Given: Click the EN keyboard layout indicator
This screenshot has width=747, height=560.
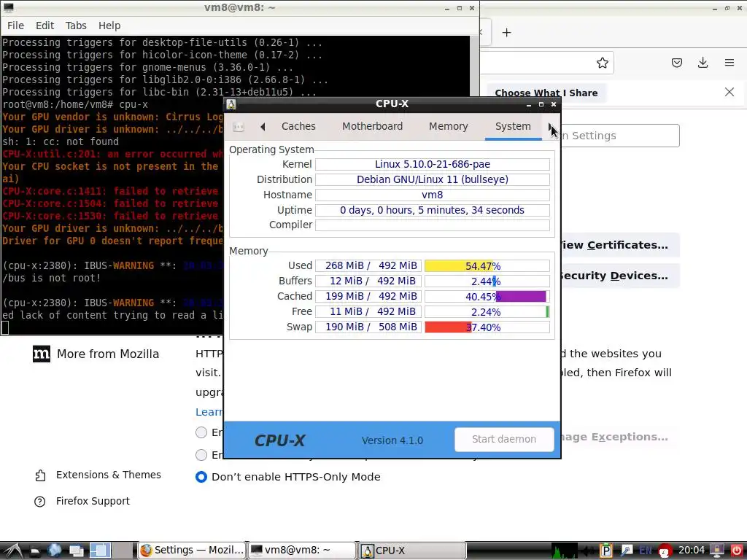Looking at the screenshot, I should tap(646, 551).
